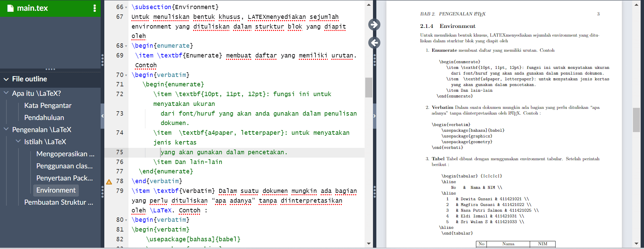644x249 pixels.
Task: Click '\item Dan lain-lain' on line 76
Action: (x=188, y=162)
